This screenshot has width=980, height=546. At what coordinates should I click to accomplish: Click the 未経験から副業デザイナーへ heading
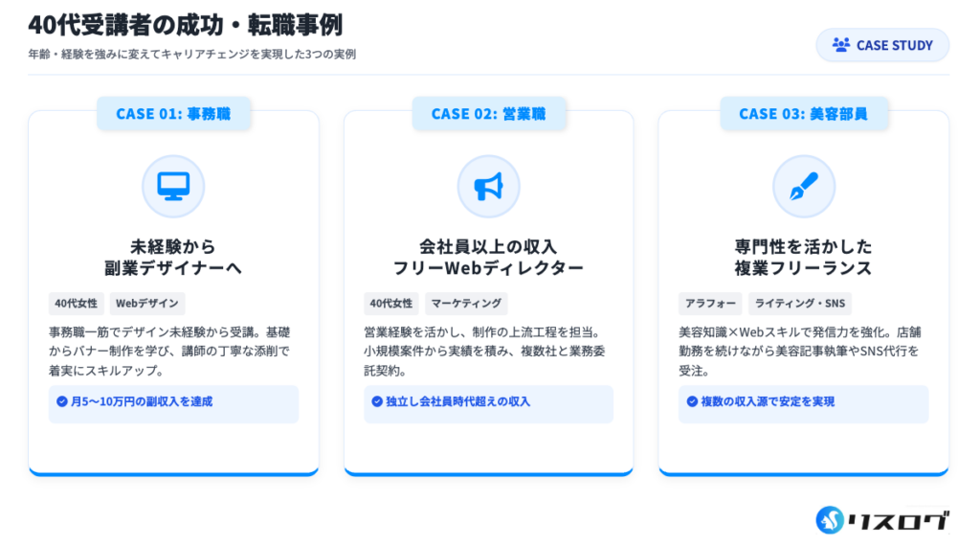[173, 257]
